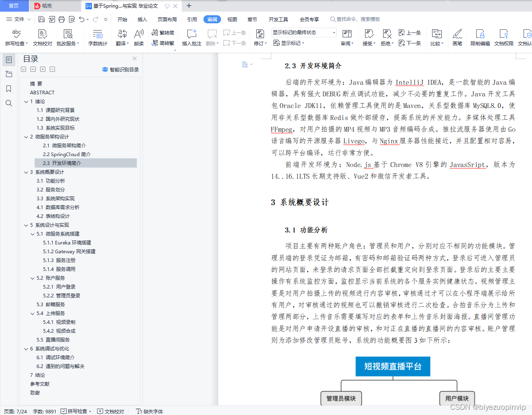Open the 首页 home tab
The width and height of the screenshot is (532, 415).
[x=14, y=6]
